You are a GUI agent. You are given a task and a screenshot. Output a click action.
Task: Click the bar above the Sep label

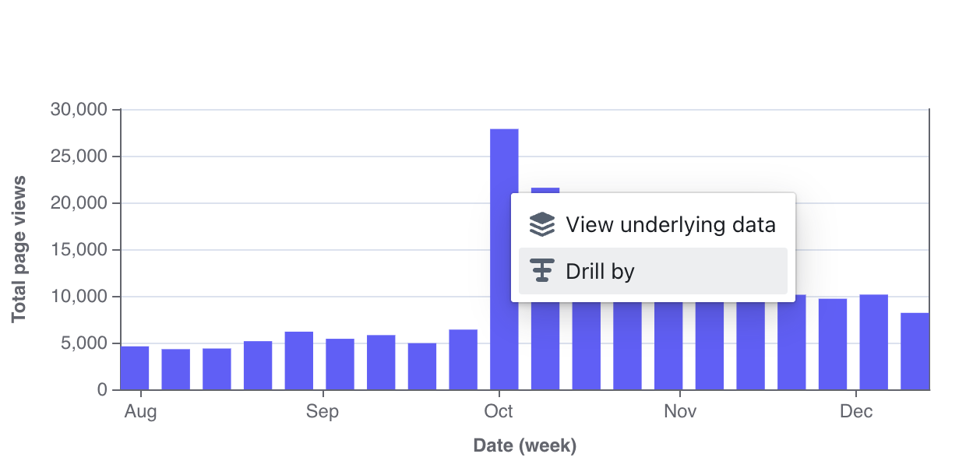(x=340, y=364)
